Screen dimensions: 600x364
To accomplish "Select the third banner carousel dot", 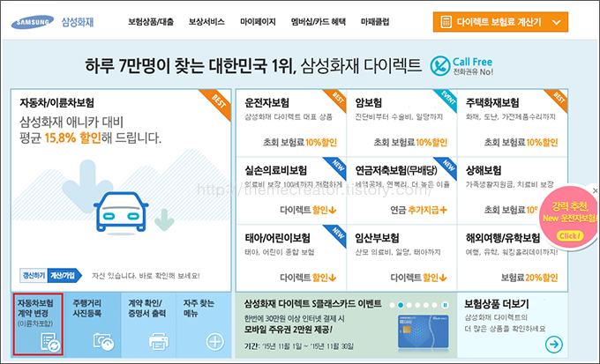I will [409, 305].
